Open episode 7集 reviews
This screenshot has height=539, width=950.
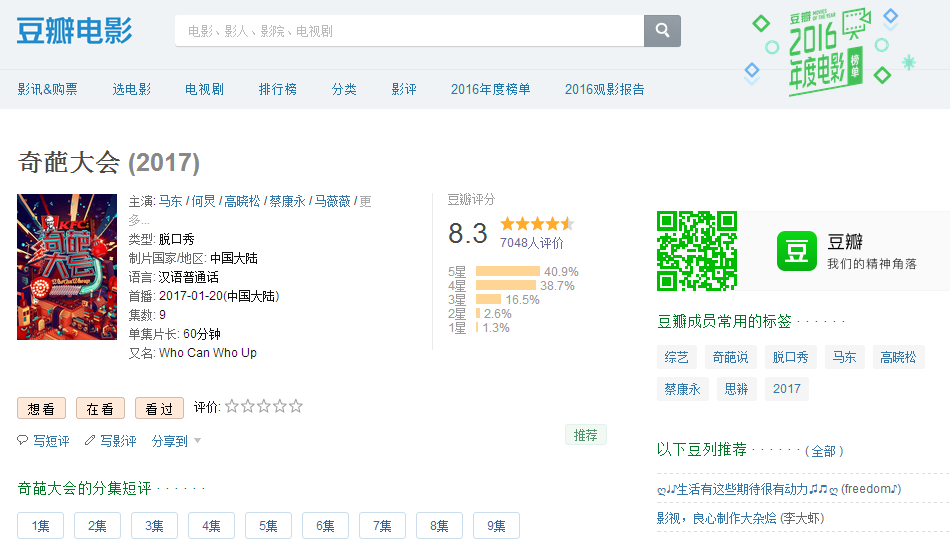[x=382, y=526]
